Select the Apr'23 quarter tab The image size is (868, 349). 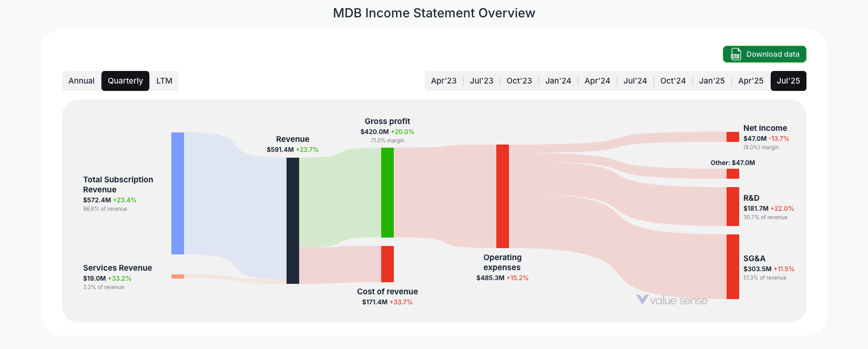coord(443,80)
